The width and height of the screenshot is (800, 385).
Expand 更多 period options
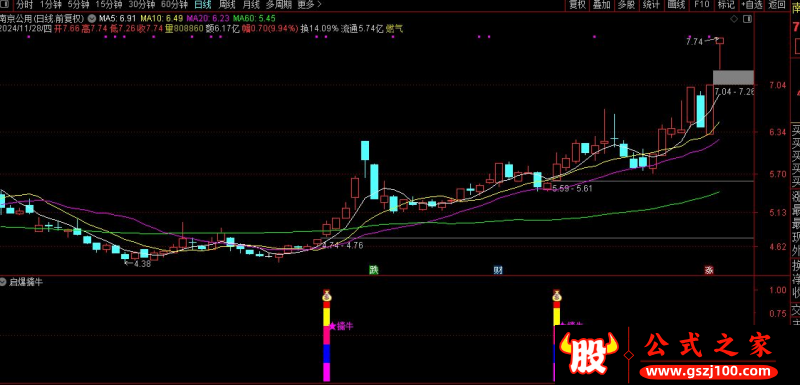tap(309, 5)
